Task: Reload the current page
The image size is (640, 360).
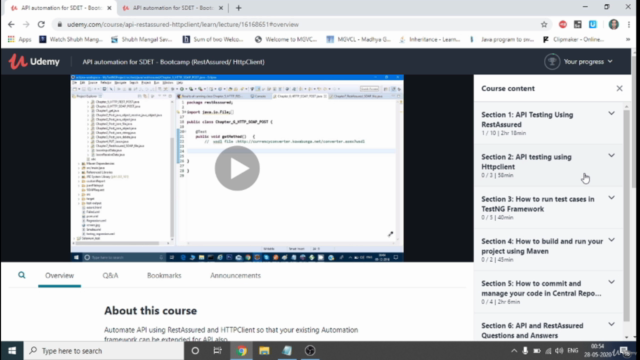Action: point(41,24)
